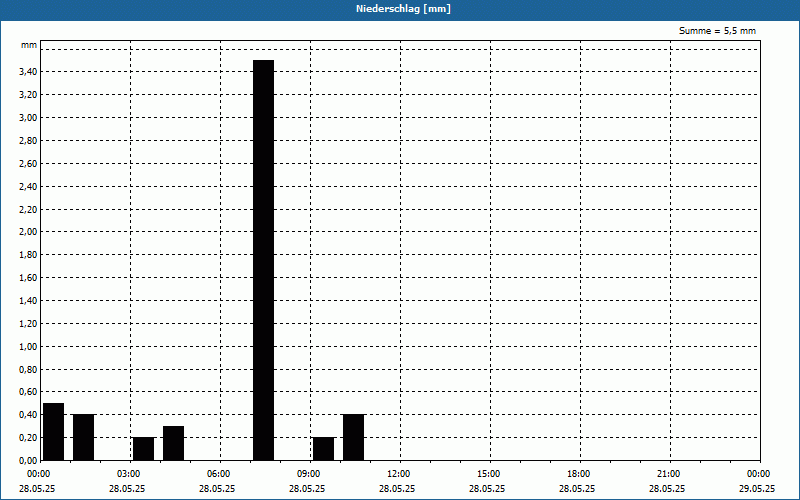Click the y-axis value 0,00

click(28, 461)
